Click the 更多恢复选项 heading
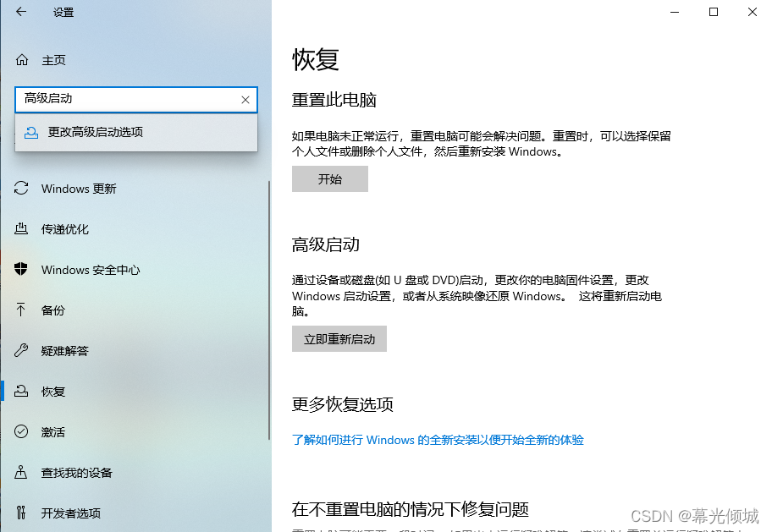Screen dimensions: 772x532 point(343,404)
